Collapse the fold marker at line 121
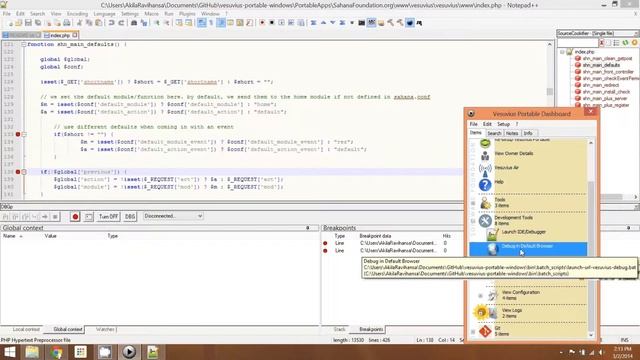 tap(24, 44)
